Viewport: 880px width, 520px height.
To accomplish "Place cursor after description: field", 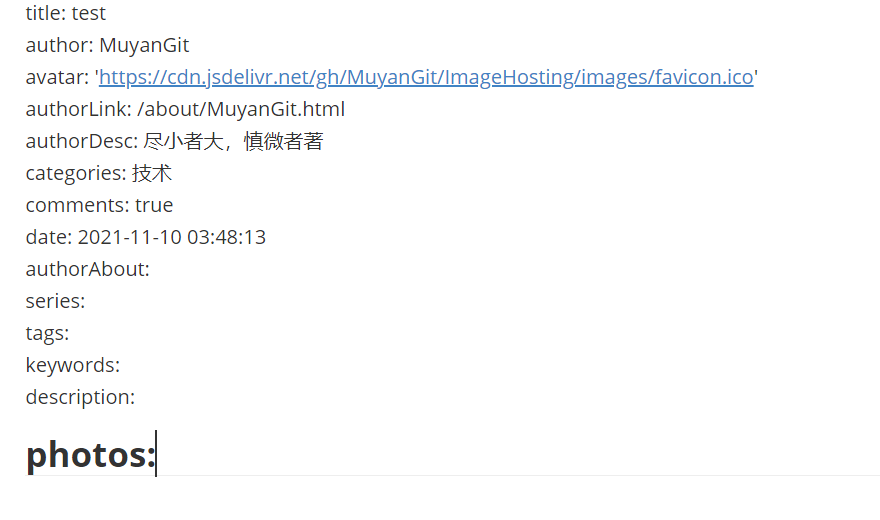I will 136,397.
